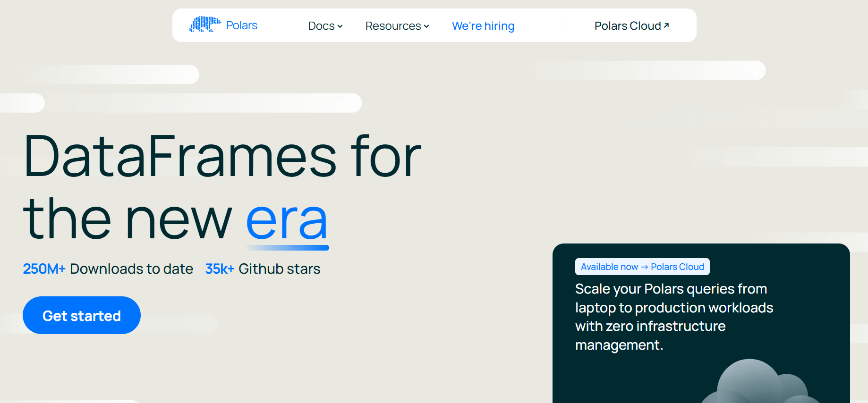Image resolution: width=868 pixels, height=403 pixels.
Task: Click the blue underline beneath era
Action: (287, 248)
